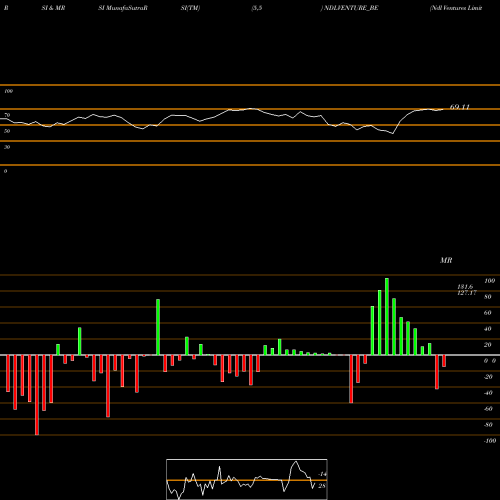500x500 pixels.
Task: Click the 40 label on MR axis
Action: [x=488, y=329]
